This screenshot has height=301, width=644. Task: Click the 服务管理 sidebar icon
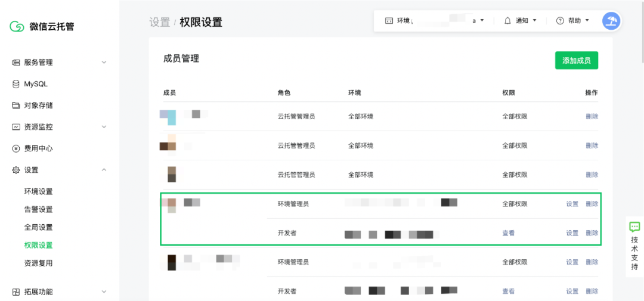[16, 63]
